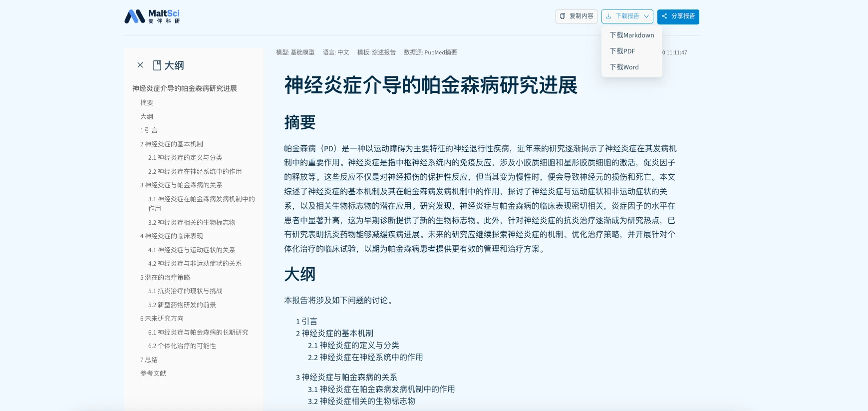Go to 6 未来研究方向 in sidebar
This screenshot has height=411, width=868.
pyautogui.click(x=162, y=318)
